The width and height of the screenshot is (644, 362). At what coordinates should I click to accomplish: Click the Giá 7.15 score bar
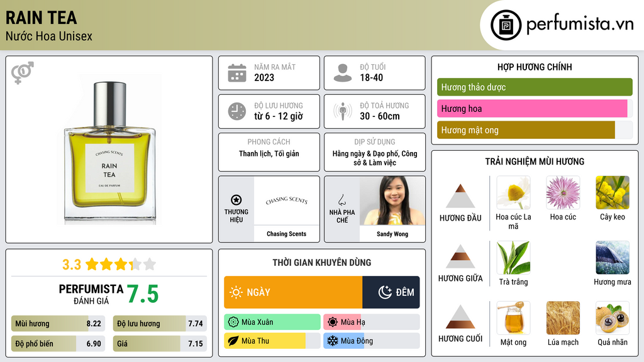(x=160, y=344)
